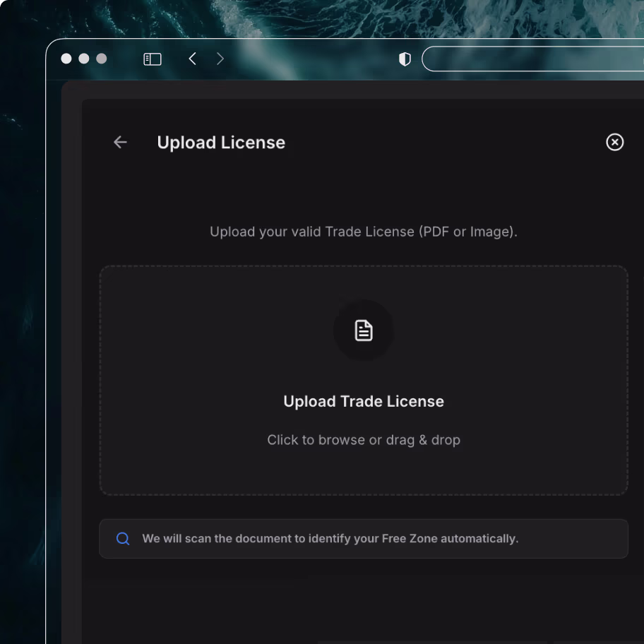Click Upload Trade License heading

pos(364,401)
